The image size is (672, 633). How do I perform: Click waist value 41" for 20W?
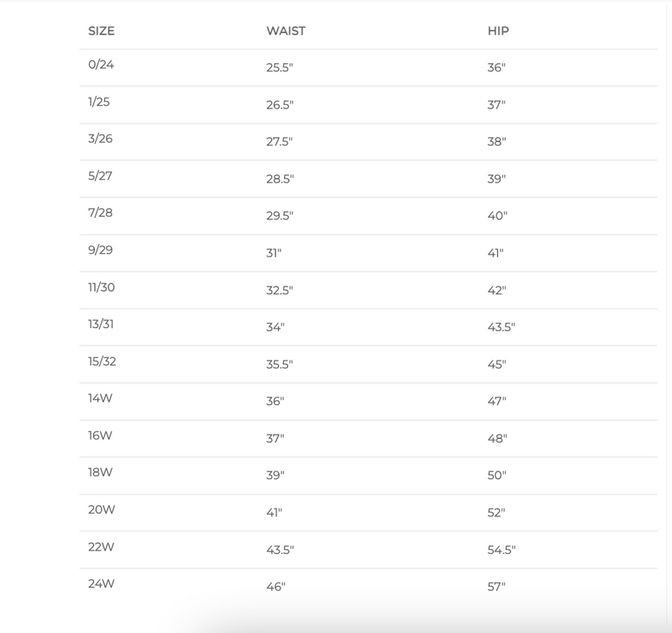click(x=276, y=512)
